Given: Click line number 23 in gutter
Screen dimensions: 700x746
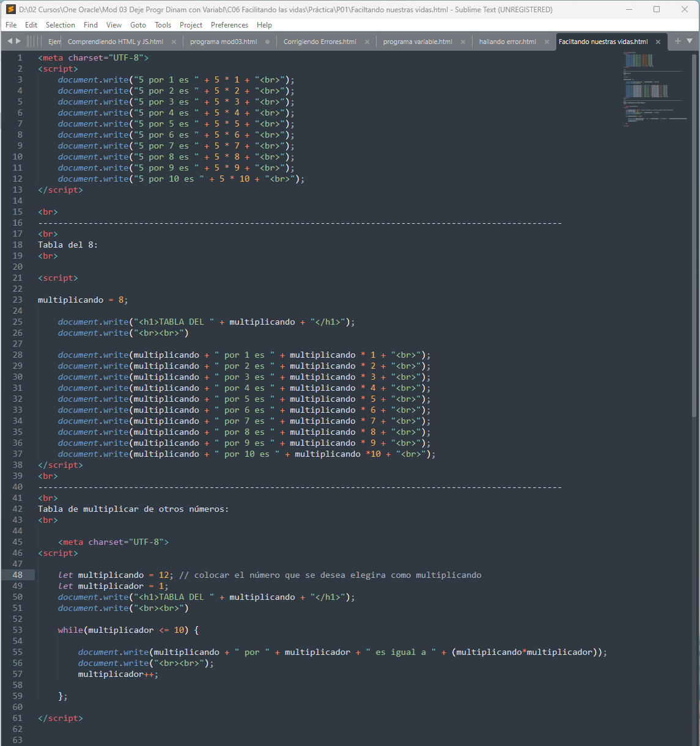Looking at the screenshot, I should point(18,300).
